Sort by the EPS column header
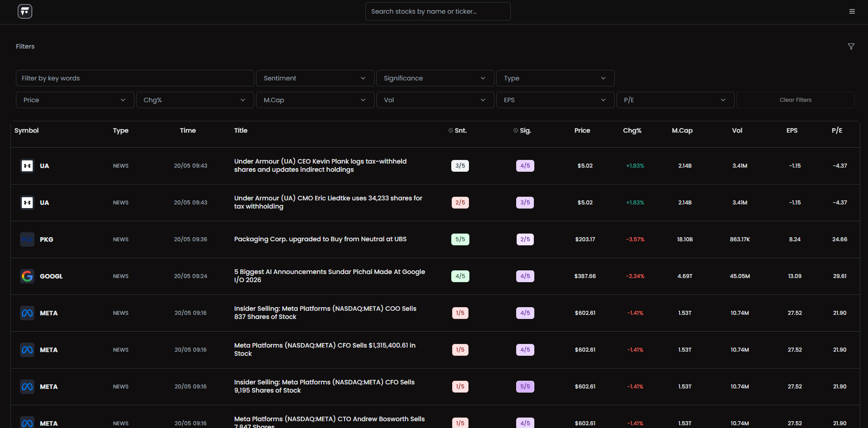This screenshot has width=868, height=428. 792,130
